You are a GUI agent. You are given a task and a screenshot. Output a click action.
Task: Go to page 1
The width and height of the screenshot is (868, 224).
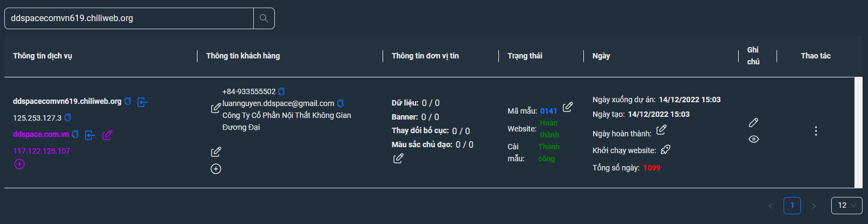[x=792, y=206]
